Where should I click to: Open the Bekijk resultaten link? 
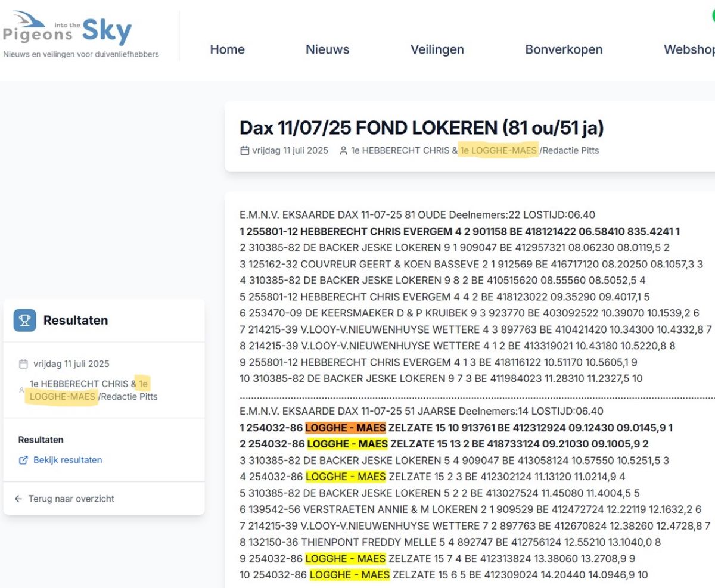(x=67, y=461)
